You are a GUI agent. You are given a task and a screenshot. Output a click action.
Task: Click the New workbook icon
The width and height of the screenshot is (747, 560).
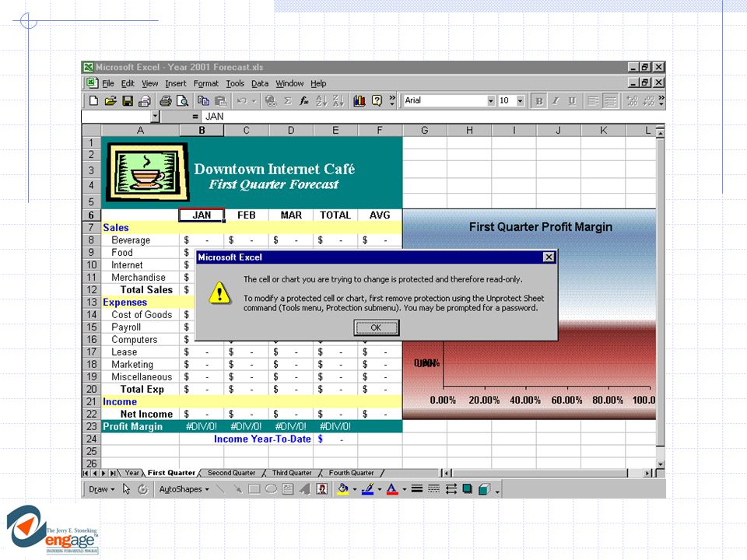pyautogui.click(x=94, y=100)
